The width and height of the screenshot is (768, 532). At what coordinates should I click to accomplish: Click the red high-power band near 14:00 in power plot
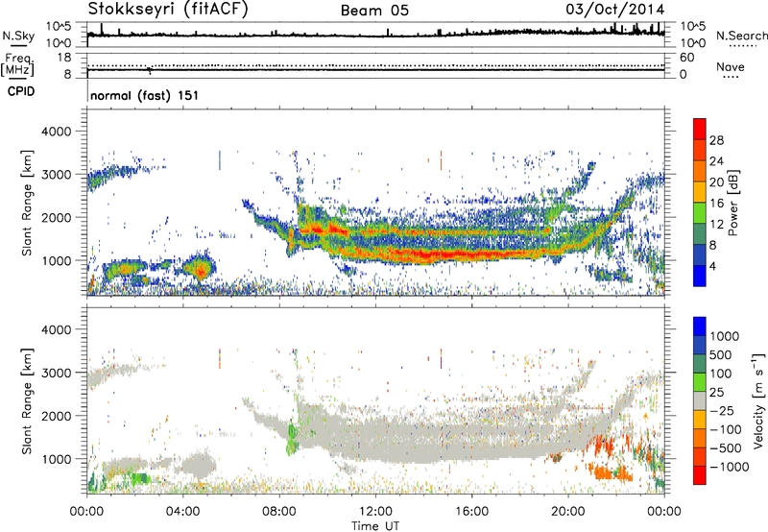426,254
